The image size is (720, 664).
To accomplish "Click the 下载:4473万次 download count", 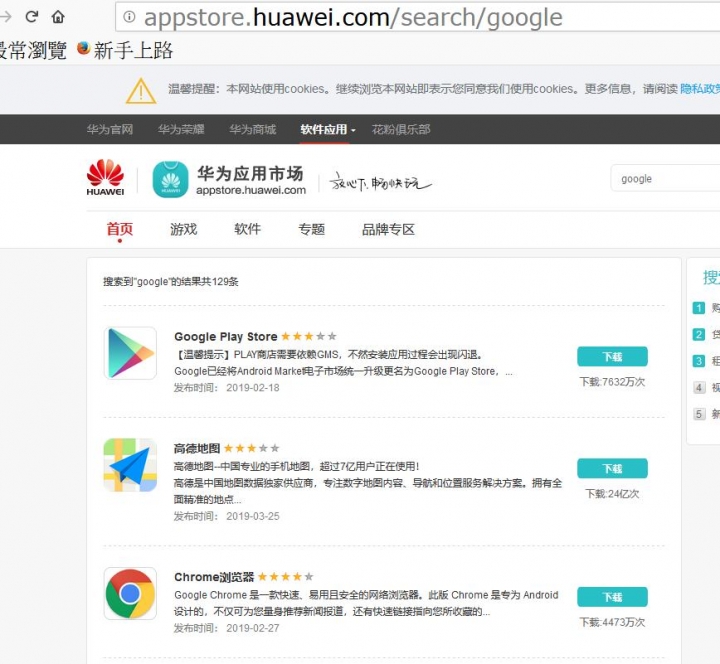I will pyautogui.click(x=612, y=622).
